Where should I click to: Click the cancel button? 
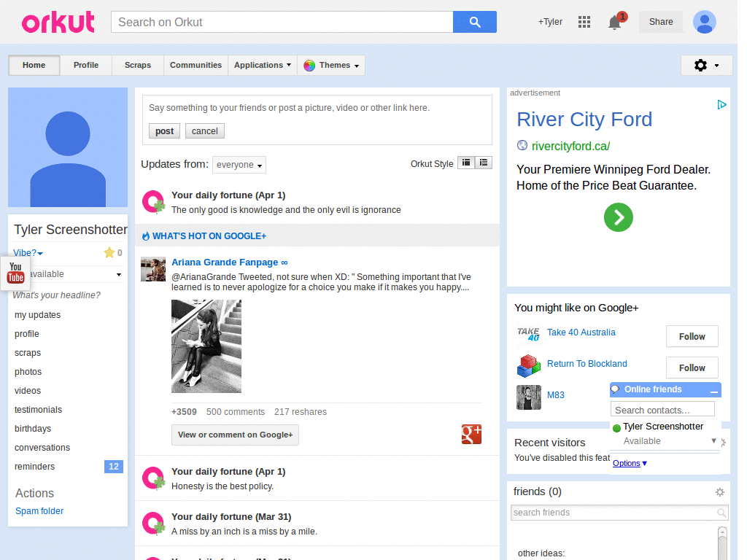[205, 131]
